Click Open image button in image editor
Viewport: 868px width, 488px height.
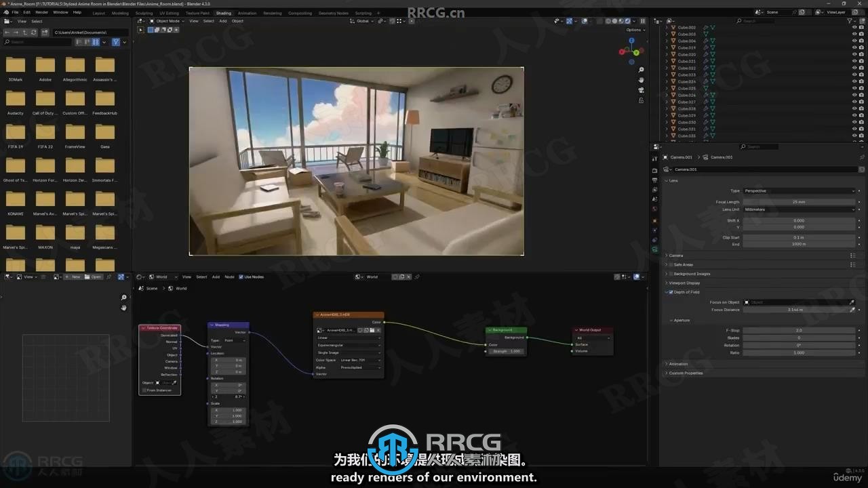[94, 277]
